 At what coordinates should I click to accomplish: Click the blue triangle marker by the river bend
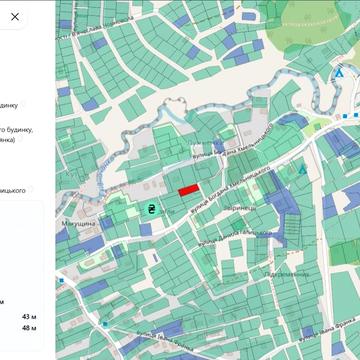click(339, 73)
